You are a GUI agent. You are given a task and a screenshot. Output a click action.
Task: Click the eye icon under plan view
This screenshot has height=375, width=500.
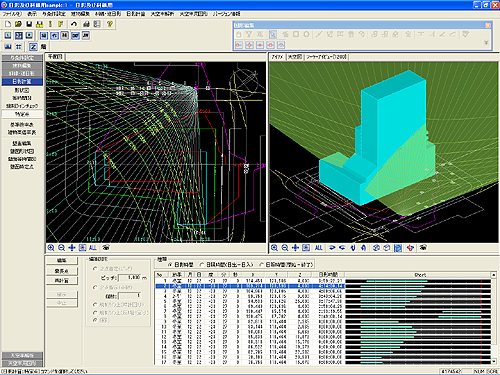[106, 248]
